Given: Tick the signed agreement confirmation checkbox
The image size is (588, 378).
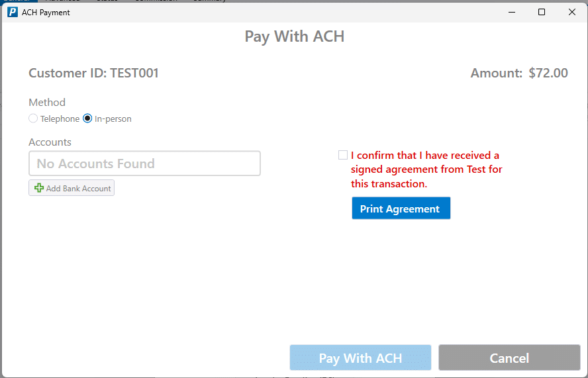Looking at the screenshot, I should coord(343,155).
